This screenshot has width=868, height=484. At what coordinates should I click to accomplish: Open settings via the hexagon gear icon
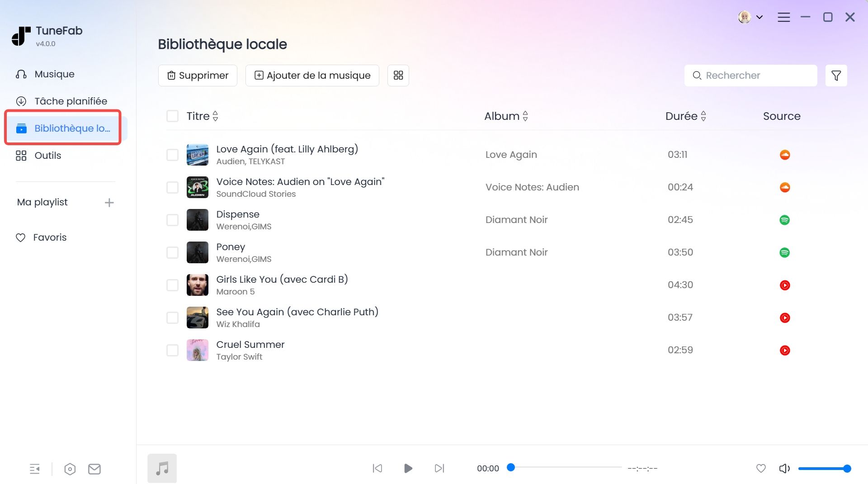click(70, 469)
